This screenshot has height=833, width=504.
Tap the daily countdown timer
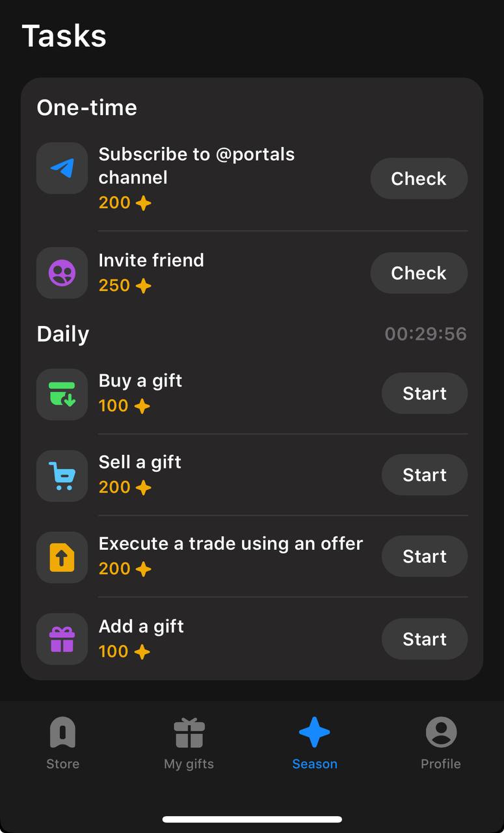(x=425, y=334)
